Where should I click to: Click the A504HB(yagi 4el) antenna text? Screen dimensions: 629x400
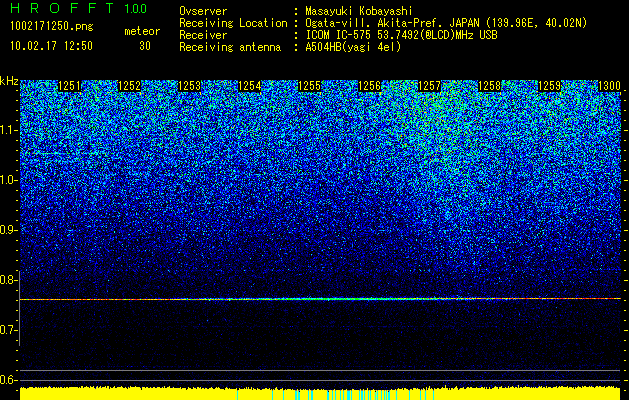tap(353, 47)
